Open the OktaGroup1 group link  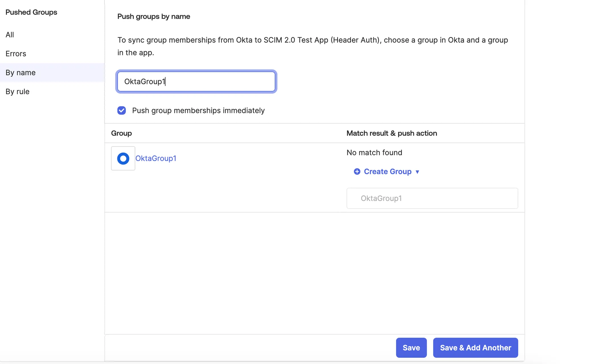coord(156,158)
